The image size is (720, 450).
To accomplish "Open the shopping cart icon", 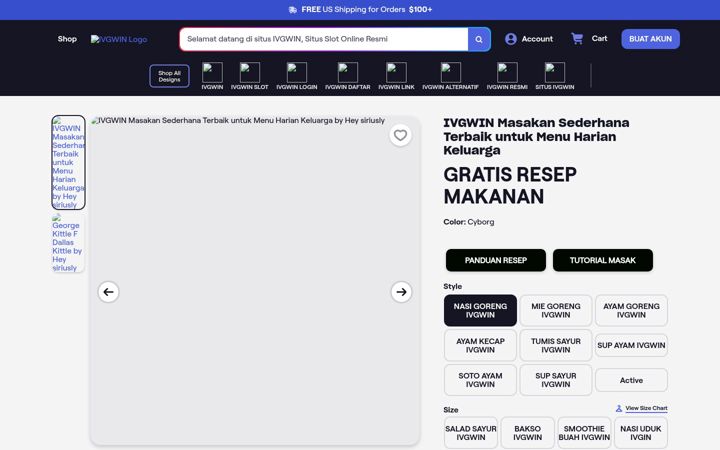I will [x=577, y=39].
